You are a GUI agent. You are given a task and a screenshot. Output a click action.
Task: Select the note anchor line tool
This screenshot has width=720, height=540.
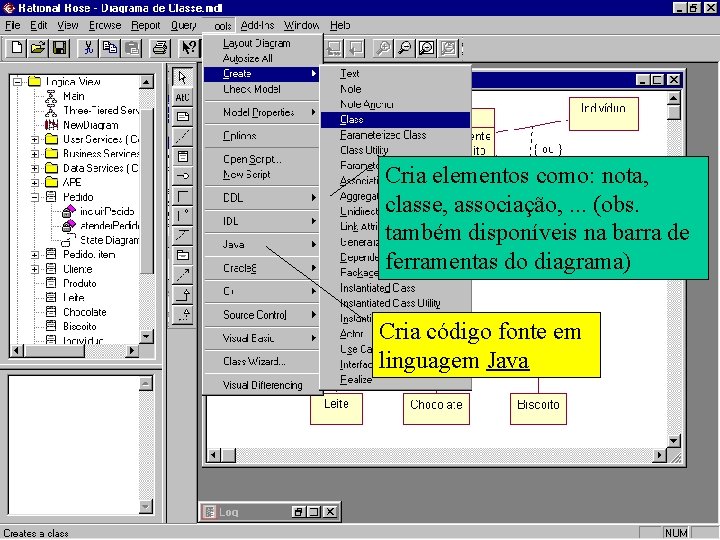pos(183,136)
